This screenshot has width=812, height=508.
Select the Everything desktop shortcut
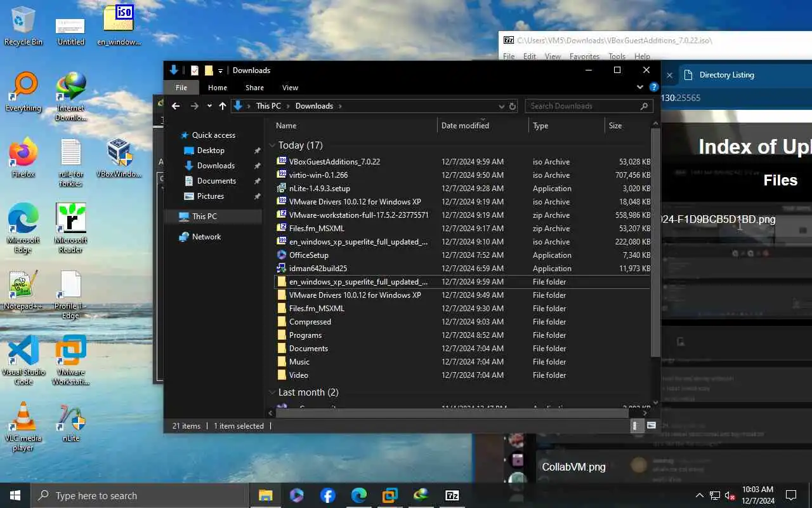(23, 92)
